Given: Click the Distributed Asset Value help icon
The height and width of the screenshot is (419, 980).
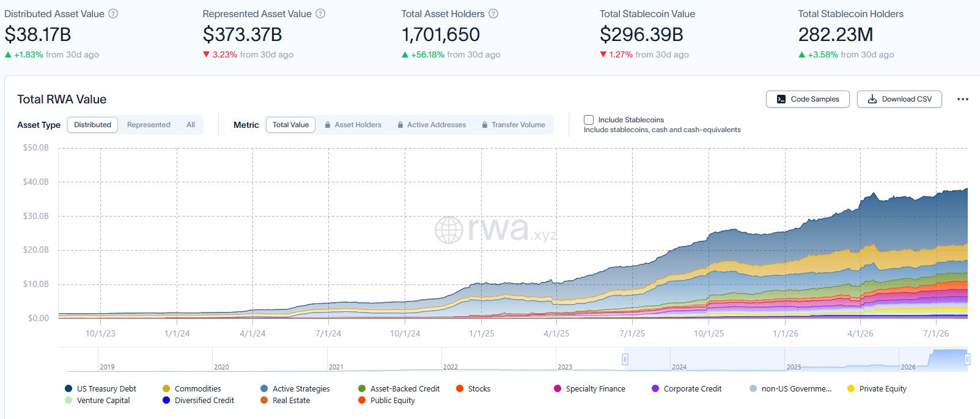Looking at the screenshot, I should point(113,13).
